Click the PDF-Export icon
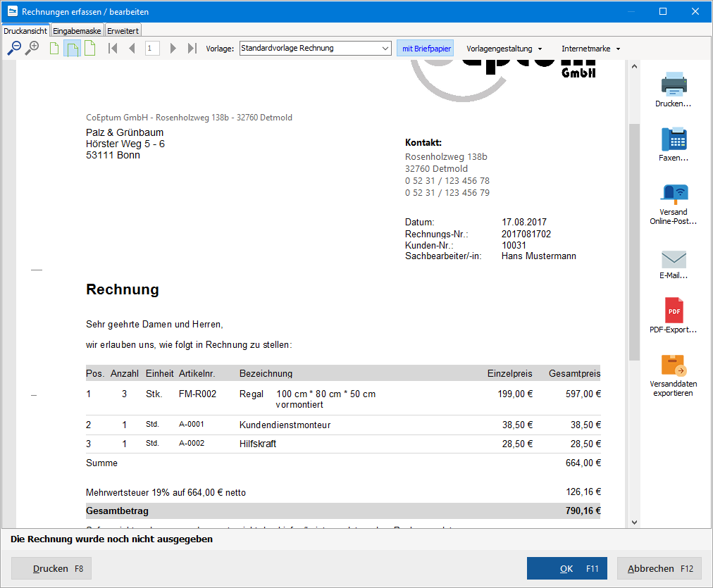Screen dimensions: 713x588 [x=674, y=310]
